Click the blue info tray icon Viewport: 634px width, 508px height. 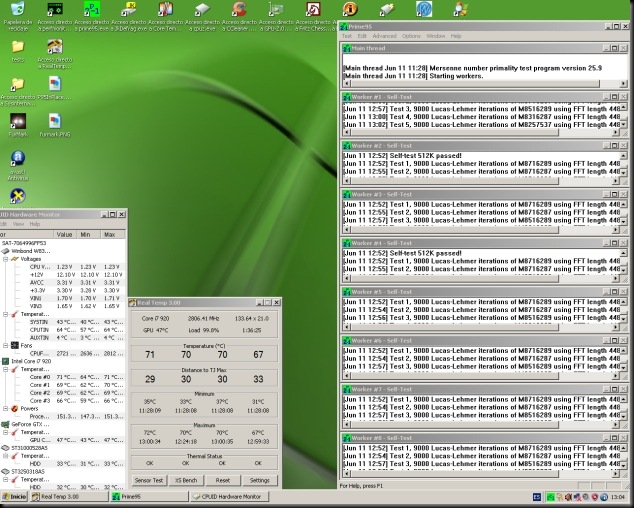pyautogui.click(x=604, y=497)
